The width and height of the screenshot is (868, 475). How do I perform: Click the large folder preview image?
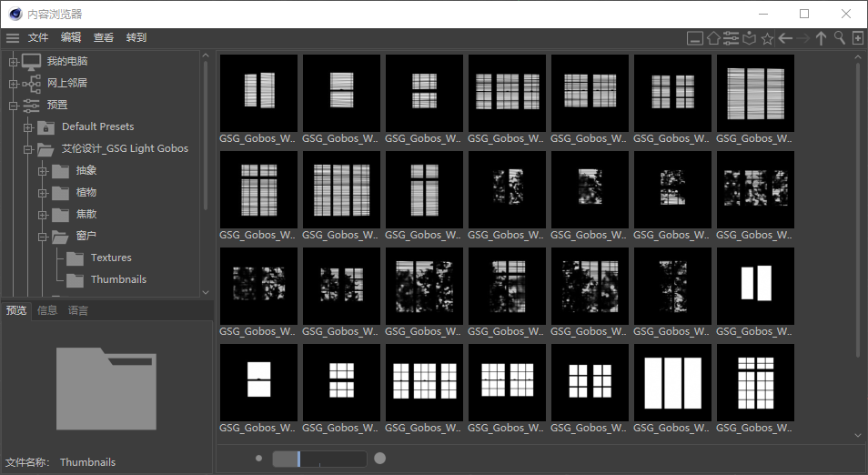pos(106,389)
